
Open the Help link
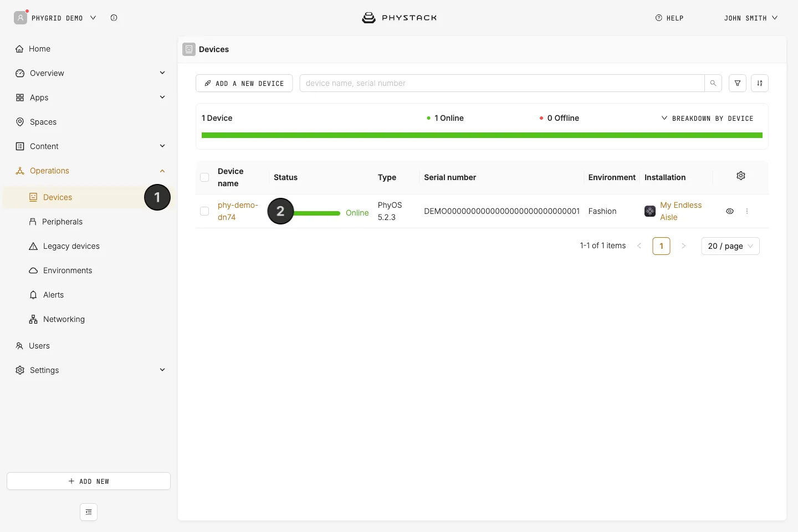(669, 18)
